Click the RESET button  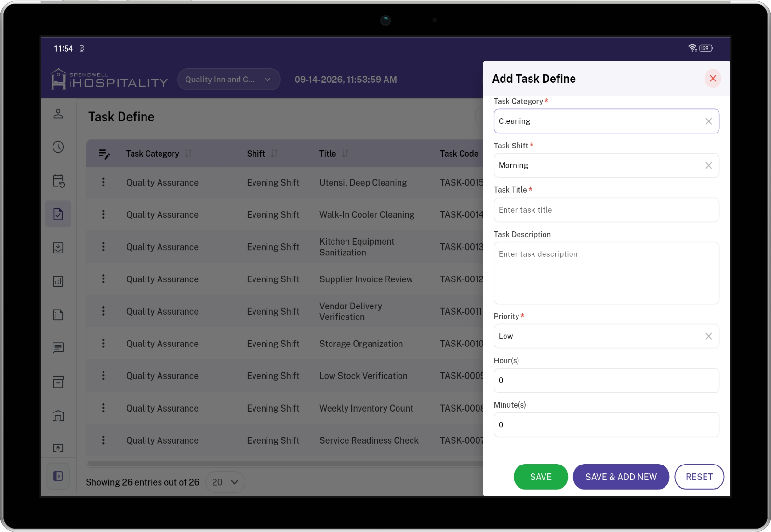(699, 477)
